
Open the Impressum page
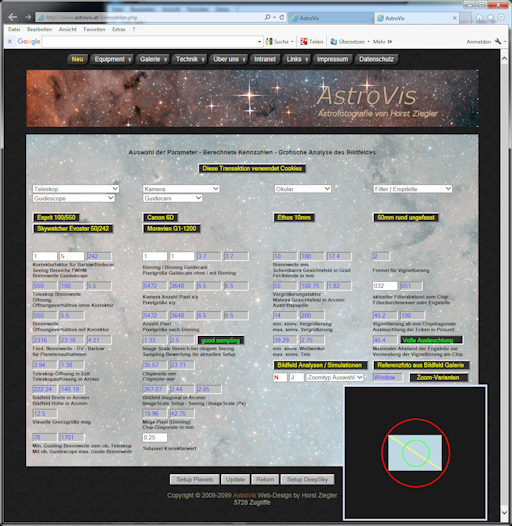pyautogui.click(x=332, y=59)
